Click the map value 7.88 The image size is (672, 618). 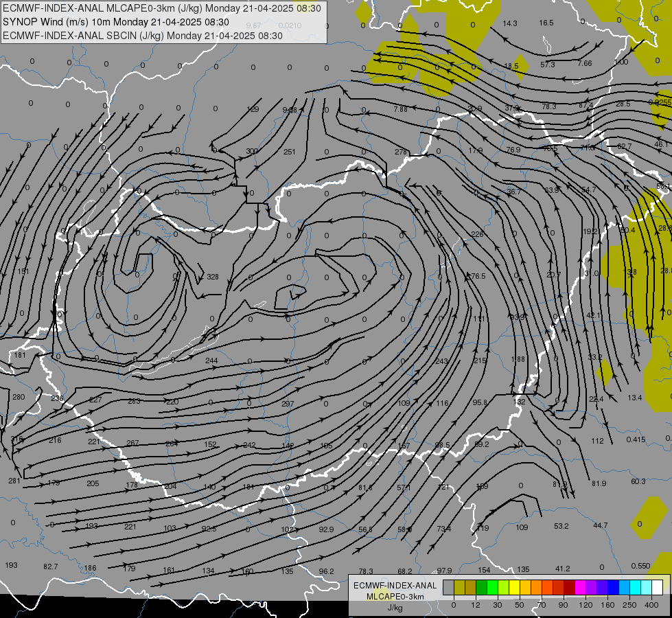point(400,109)
